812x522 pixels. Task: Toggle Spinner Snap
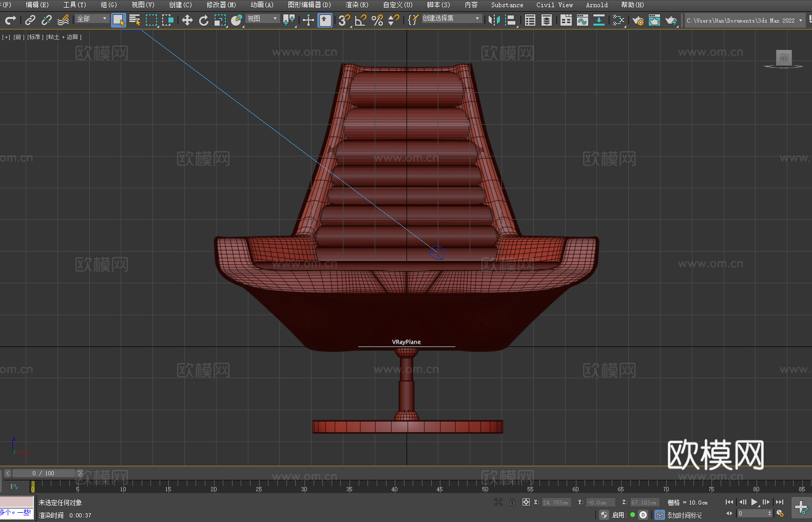(x=394, y=20)
